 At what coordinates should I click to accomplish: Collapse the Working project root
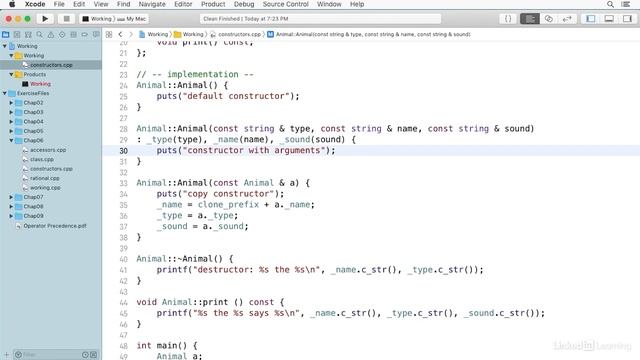(x=4, y=46)
